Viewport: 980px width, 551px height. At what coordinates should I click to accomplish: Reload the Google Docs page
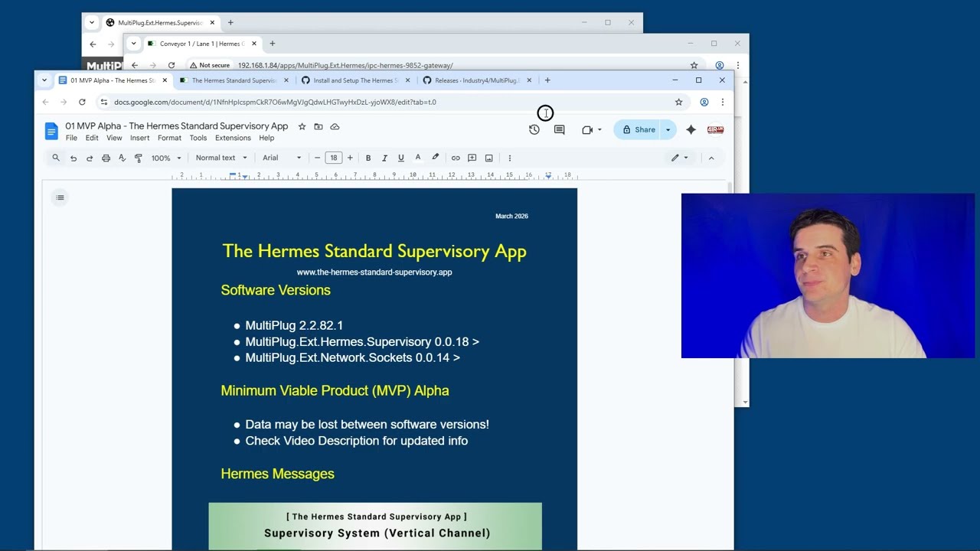82,102
